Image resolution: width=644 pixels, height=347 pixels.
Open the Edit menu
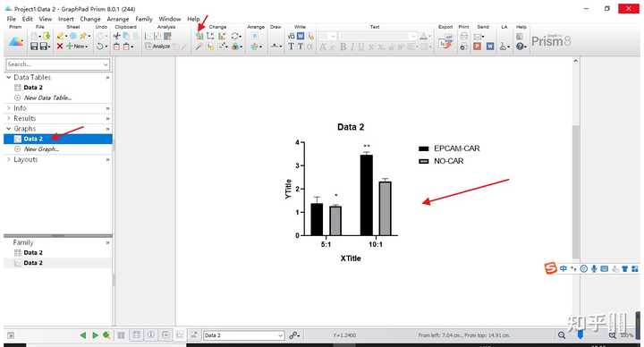[x=28, y=19]
